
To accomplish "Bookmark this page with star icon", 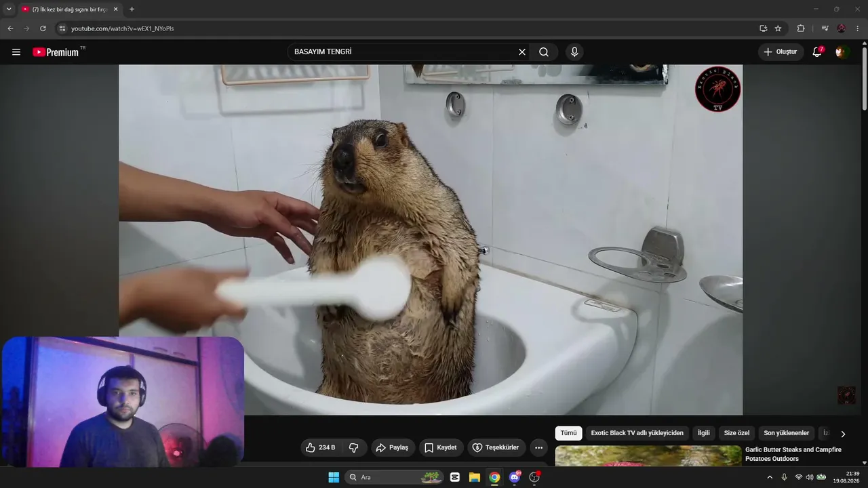I will click(x=778, y=28).
